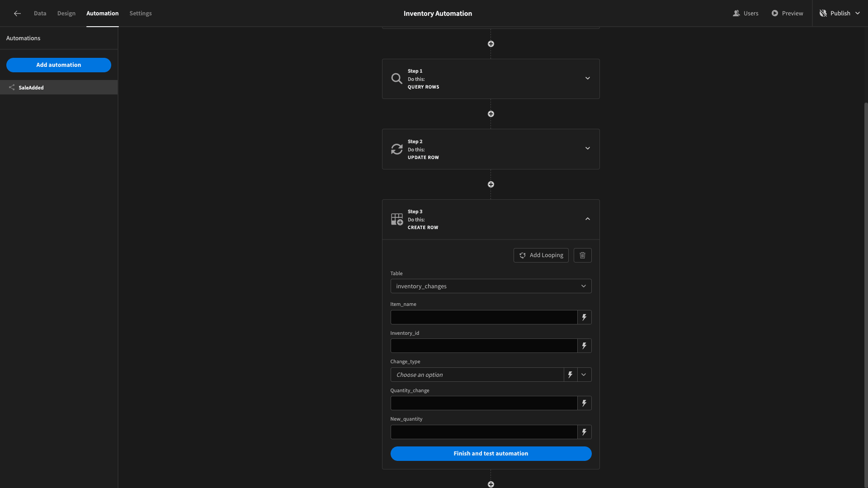Click the Quantity_change input field
Screen dimensions: 868x488
coord(484,403)
